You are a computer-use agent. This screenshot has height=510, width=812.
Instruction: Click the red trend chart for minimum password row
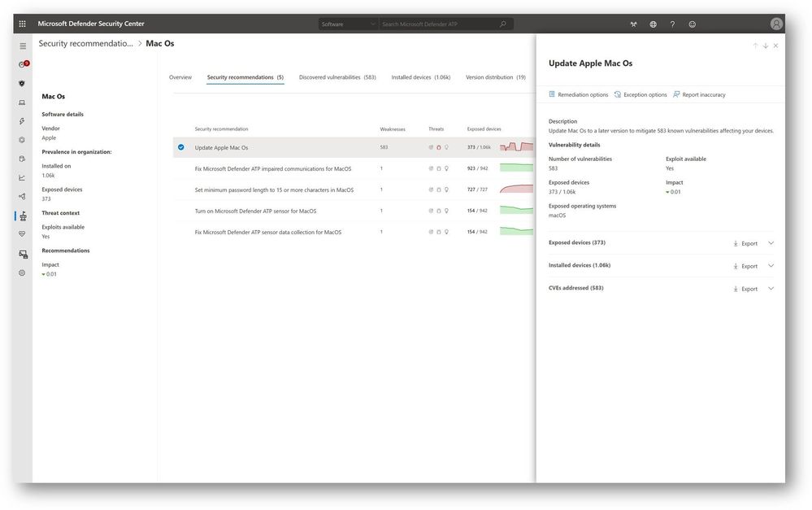pos(516,189)
